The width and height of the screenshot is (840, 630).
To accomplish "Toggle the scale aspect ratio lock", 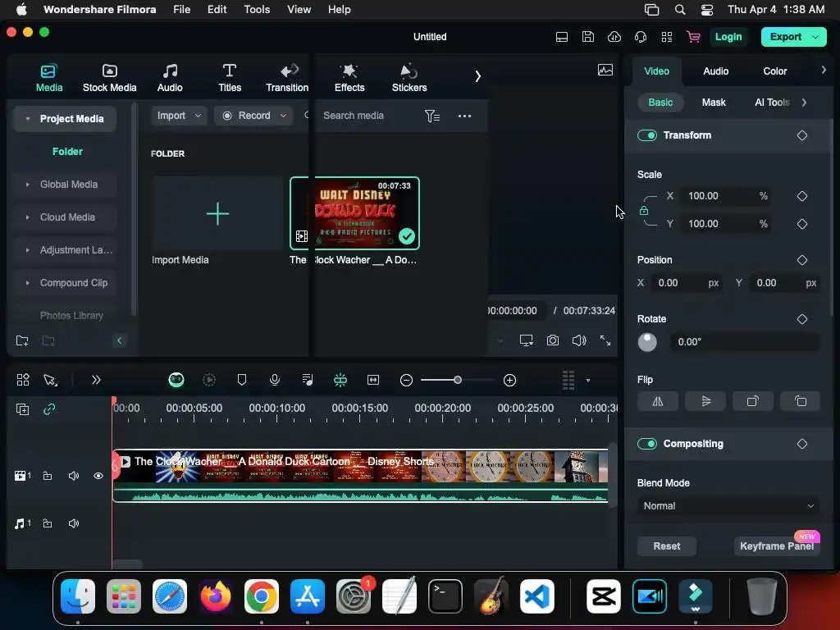I will coord(644,211).
